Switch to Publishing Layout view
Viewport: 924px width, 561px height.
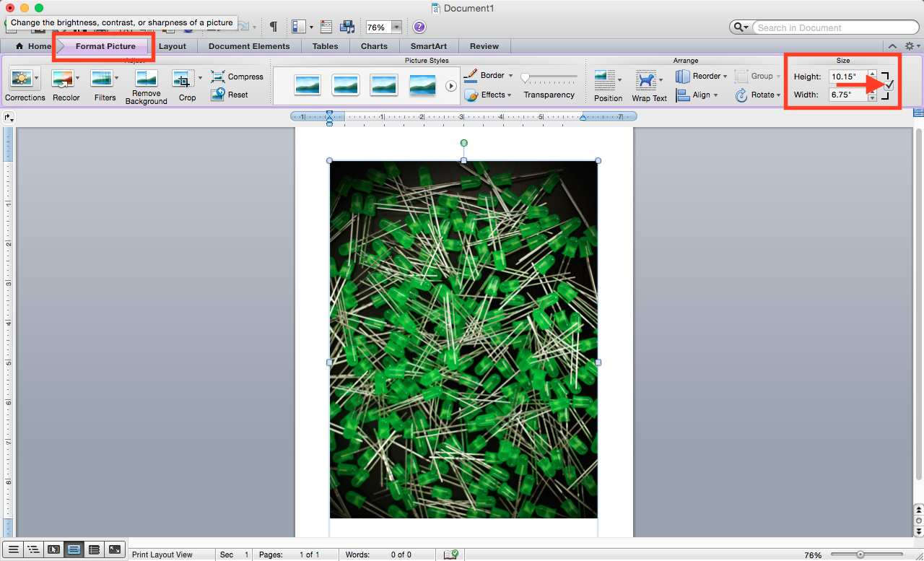[53, 549]
